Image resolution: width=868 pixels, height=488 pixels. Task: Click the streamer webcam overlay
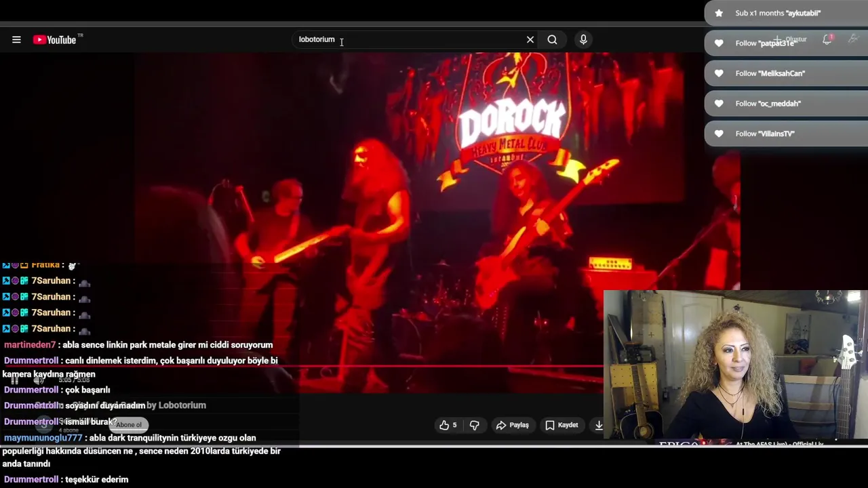tap(736, 365)
